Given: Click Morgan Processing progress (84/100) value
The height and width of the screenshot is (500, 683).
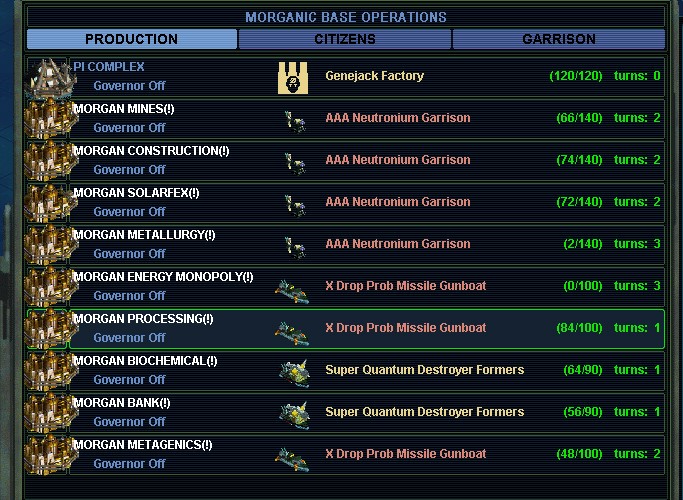Looking at the screenshot, I should click(x=579, y=328).
